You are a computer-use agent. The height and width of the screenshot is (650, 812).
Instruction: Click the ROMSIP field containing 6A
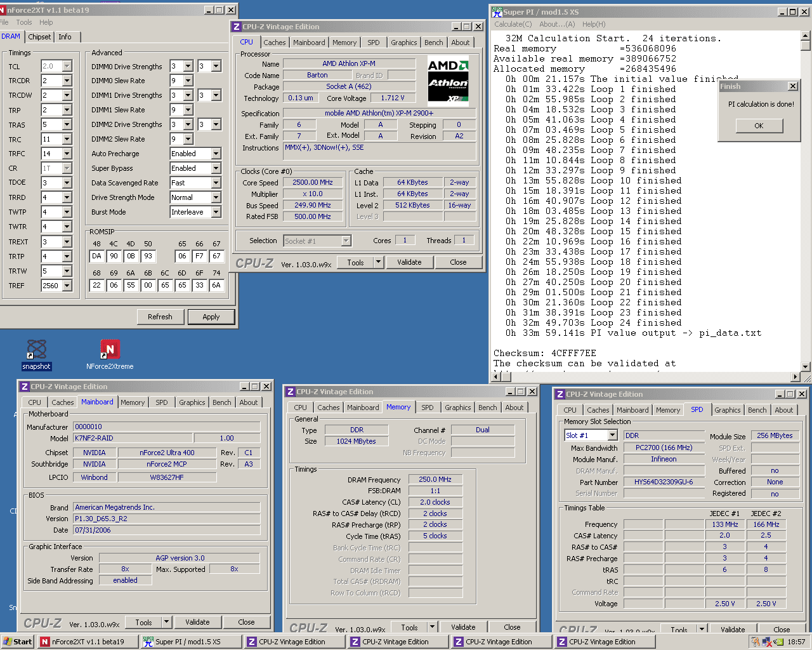tap(216, 285)
